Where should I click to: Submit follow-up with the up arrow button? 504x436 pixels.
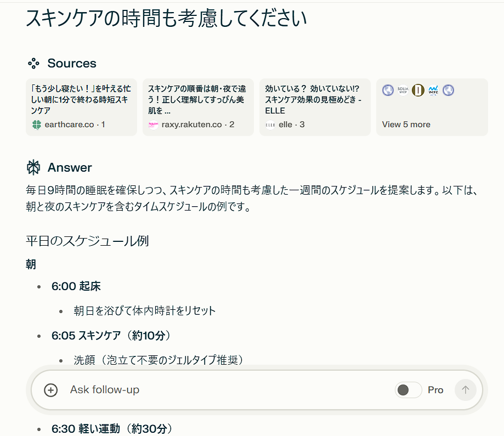(466, 390)
